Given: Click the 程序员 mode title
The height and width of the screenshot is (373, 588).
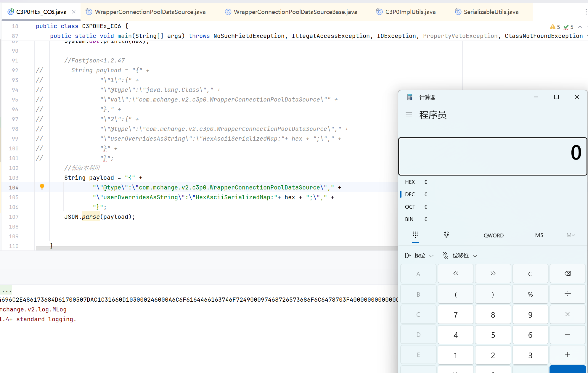Looking at the screenshot, I should click(433, 115).
